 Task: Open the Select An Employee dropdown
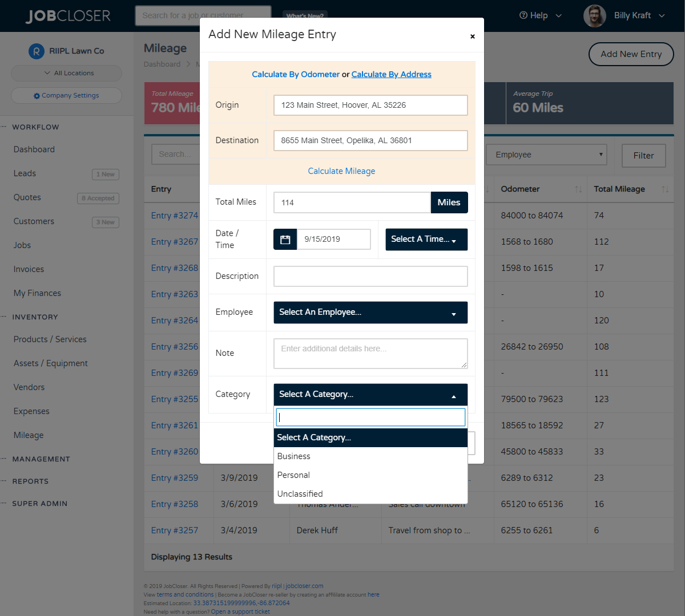pyautogui.click(x=370, y=312)
